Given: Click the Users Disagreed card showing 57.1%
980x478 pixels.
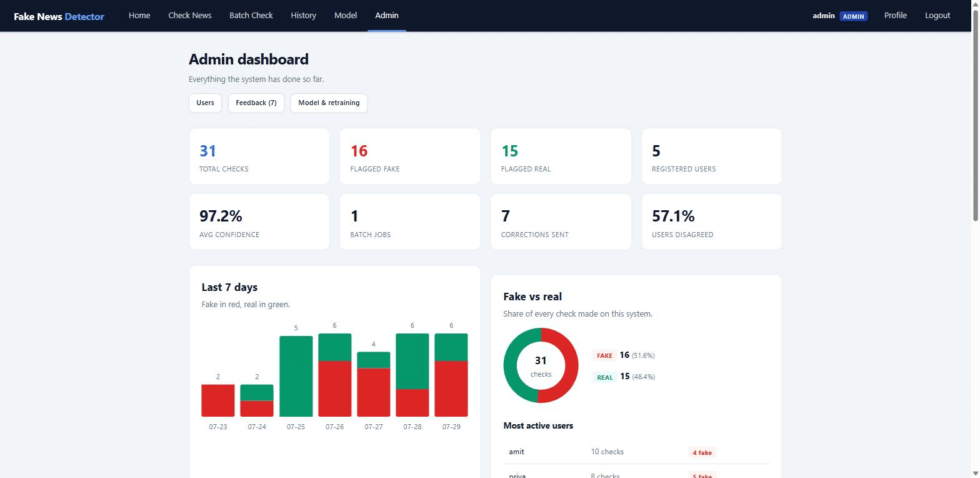Looking at the screenshot, I should click(x=712, y=221).
